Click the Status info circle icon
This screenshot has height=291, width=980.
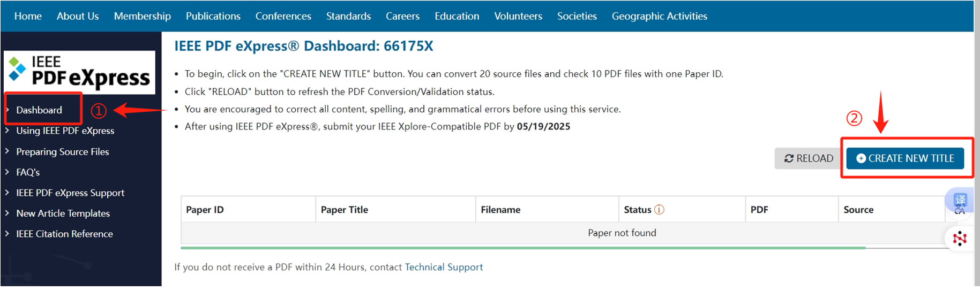point(660,210)
